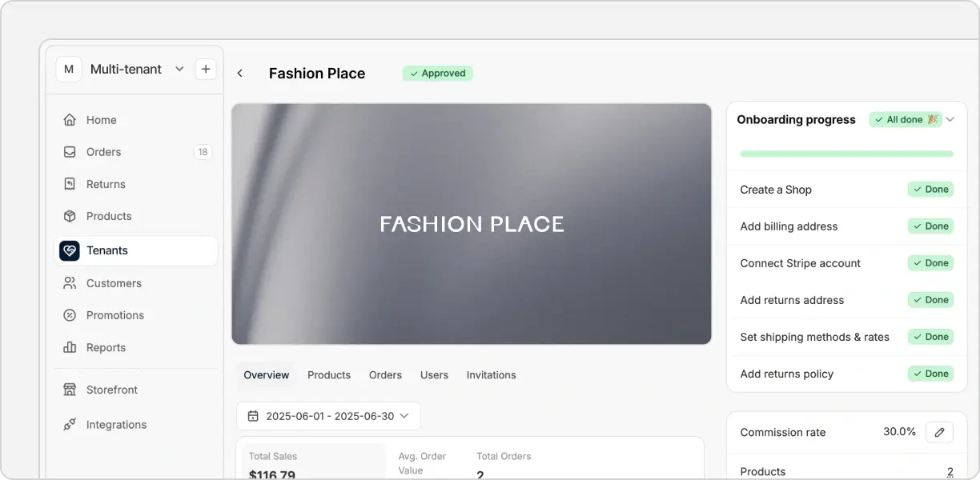Open the date range picker for June 2025
The width and height of the screenshot is (980, 480).
328,415
